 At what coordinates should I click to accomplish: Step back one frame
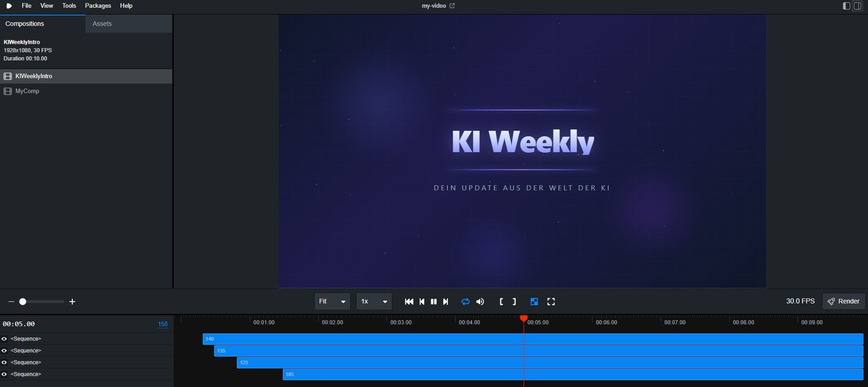422,302
